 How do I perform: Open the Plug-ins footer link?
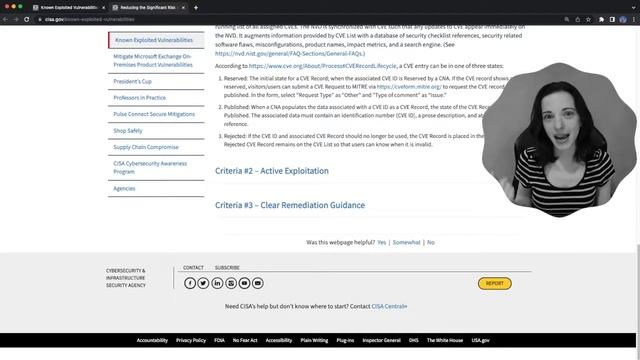[x=345, y=340]
